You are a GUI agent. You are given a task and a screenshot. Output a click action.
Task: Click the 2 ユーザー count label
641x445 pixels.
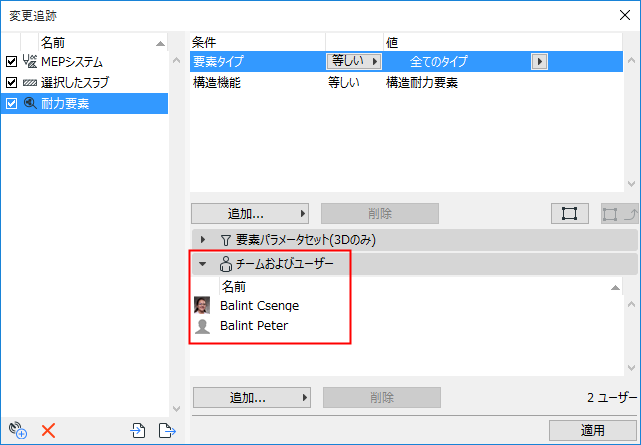[612, 398]
